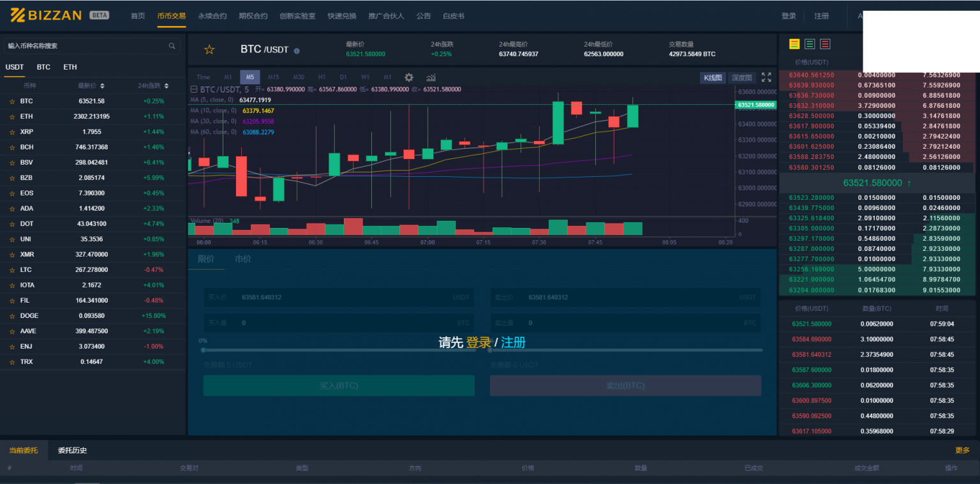Click the orange 登录 link in the trade panel
Viewport: 980px width, 484px height.
(479, 343)
